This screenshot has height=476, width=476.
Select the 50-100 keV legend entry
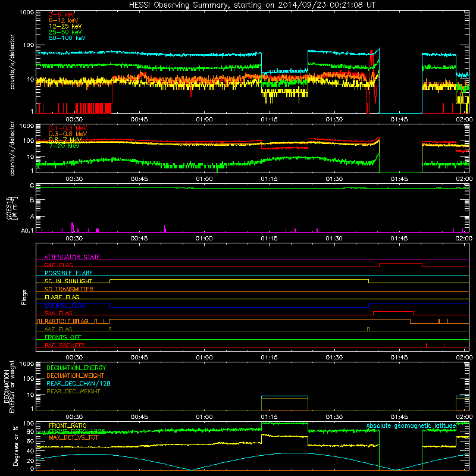[x=67, y=38]
